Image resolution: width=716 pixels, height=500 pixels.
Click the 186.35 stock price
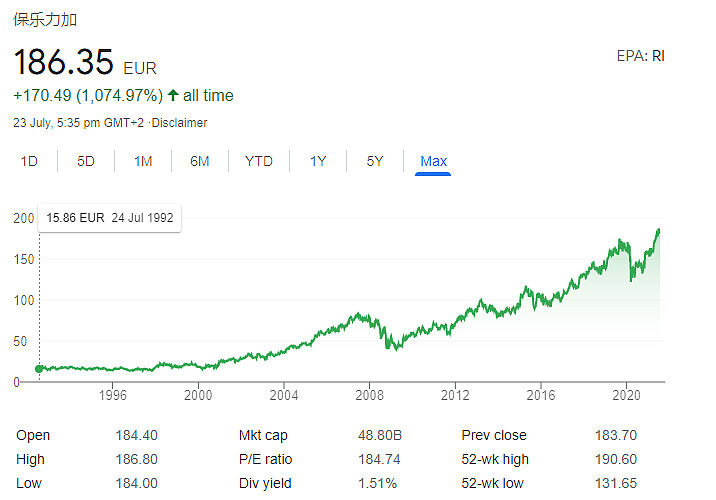pos(64,64)
